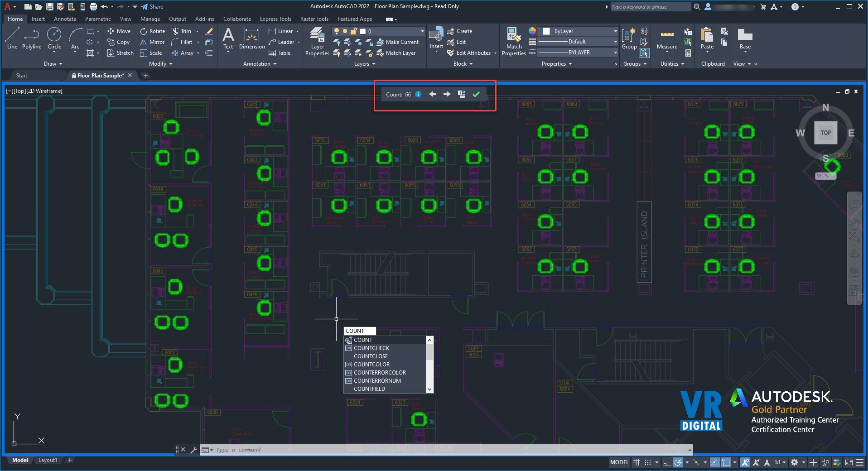Expand the Layers panel

365,64
